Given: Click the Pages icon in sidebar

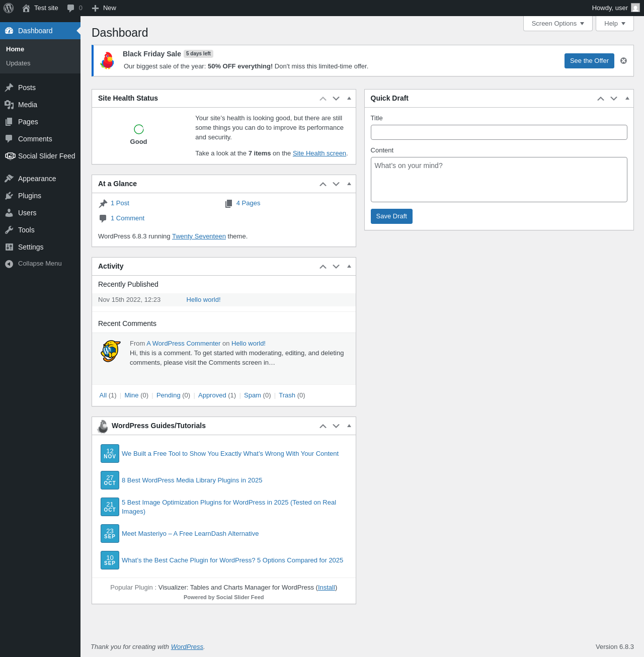Looking at the screenshot, I should (x=9, y=122).
